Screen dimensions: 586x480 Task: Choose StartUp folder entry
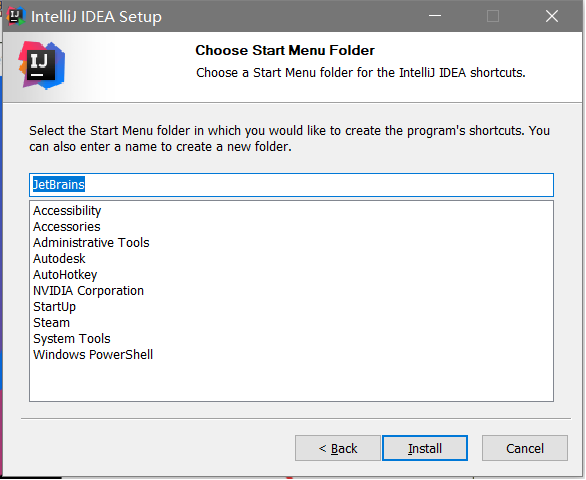click(55, 307)
